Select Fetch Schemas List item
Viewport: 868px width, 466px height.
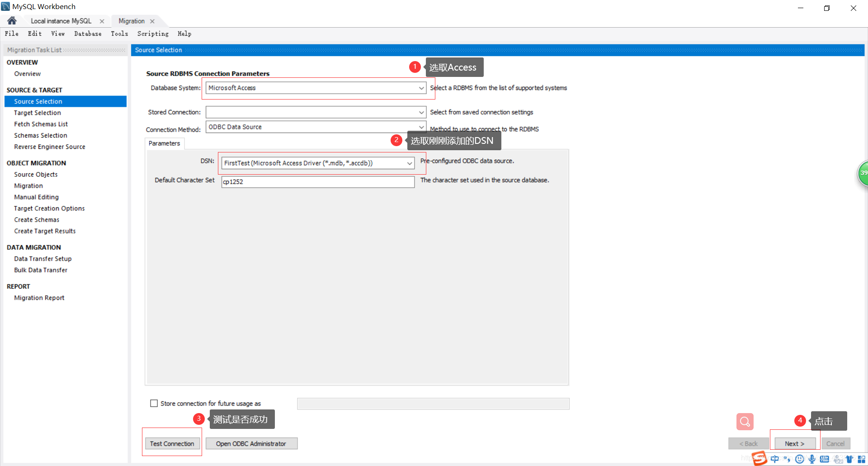(41, 124)
